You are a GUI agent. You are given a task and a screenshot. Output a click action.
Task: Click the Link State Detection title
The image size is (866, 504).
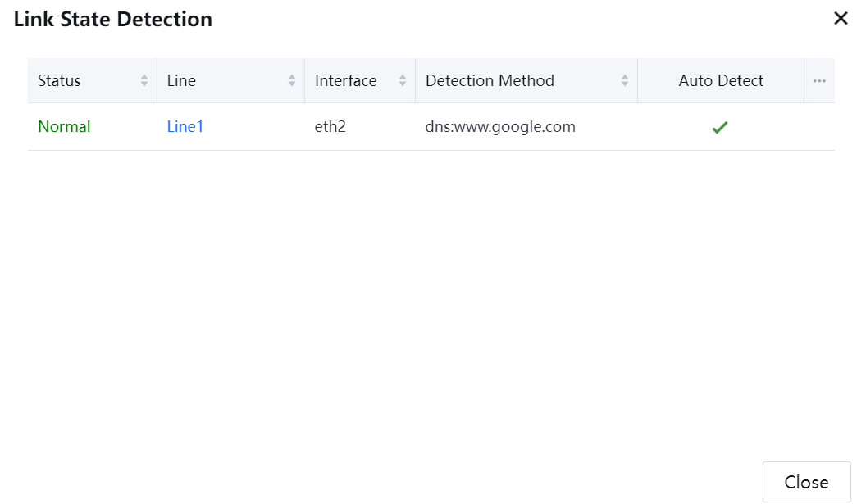pos(113,19)
